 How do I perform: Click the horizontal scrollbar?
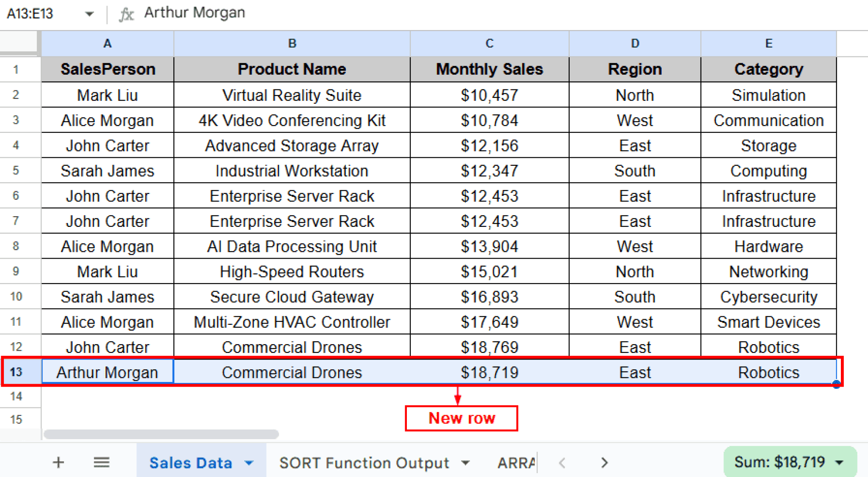click(161, 434)
